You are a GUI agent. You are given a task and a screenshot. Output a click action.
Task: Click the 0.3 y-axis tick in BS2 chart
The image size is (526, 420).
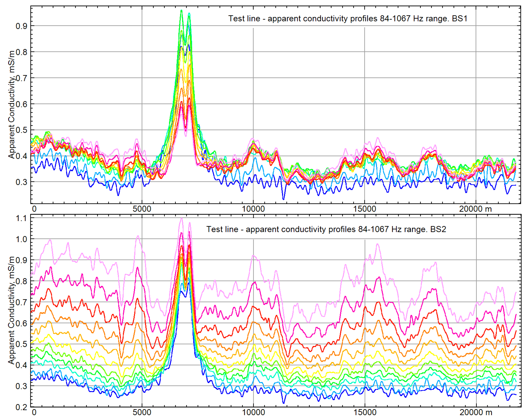click(x=21, y=386)
